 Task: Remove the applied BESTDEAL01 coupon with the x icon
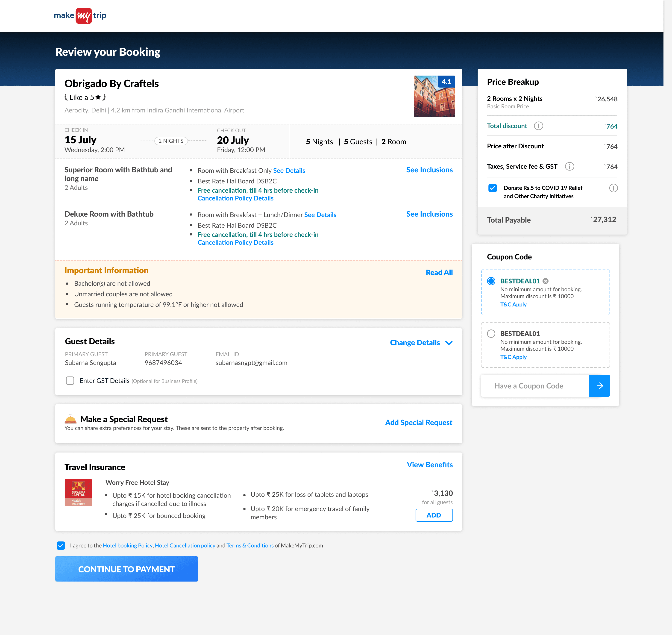click(x=546, y=281)
